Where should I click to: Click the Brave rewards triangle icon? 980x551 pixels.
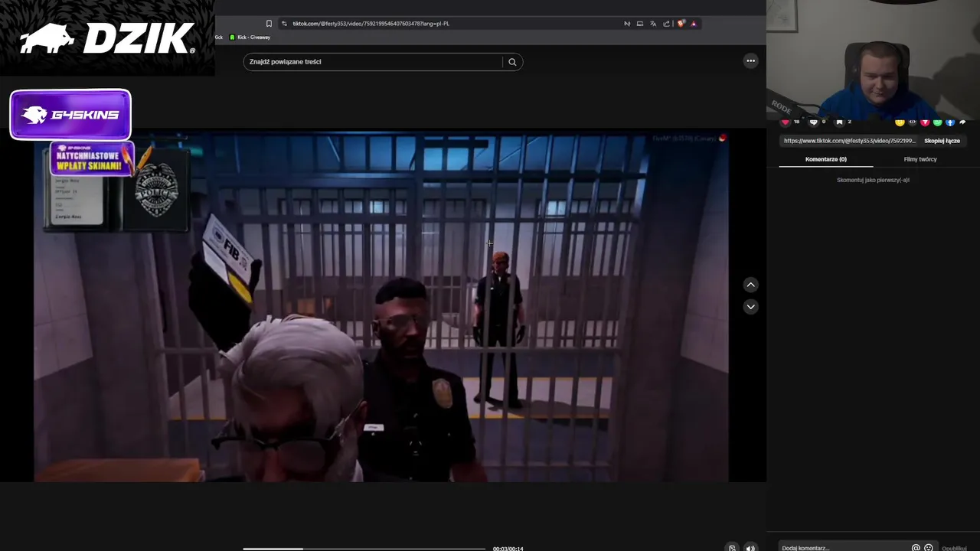click(x=694, y=24)
